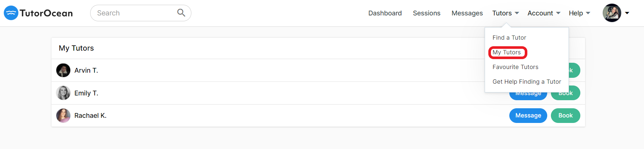Open Messages in the top navigation
This screenshot has width=644, height=149.
click(x=467, y=13)
